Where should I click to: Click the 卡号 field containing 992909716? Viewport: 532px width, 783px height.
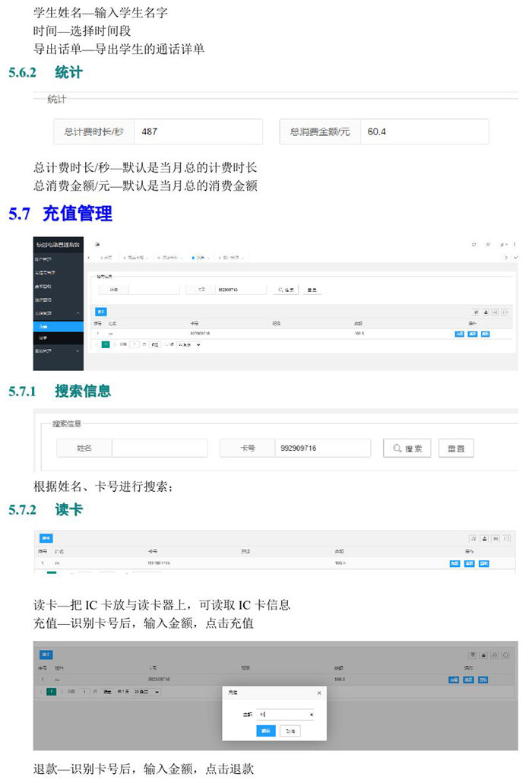tap(321, 449)
